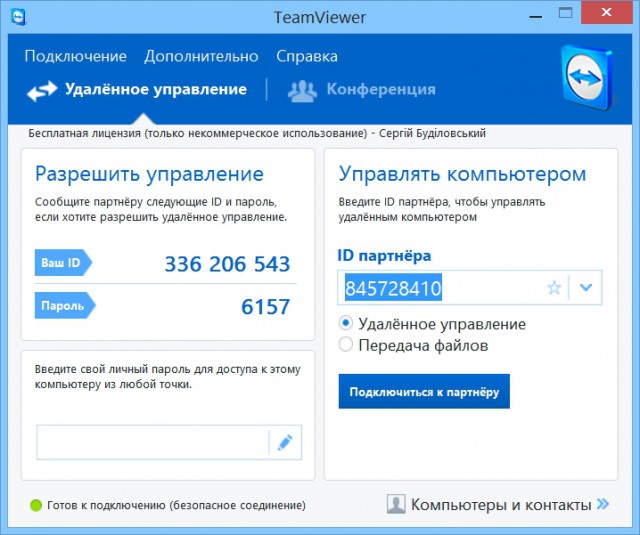This screenshot has width=640, height=535.
Task: Close the TeamViewer window
Action: click(607, 13)
